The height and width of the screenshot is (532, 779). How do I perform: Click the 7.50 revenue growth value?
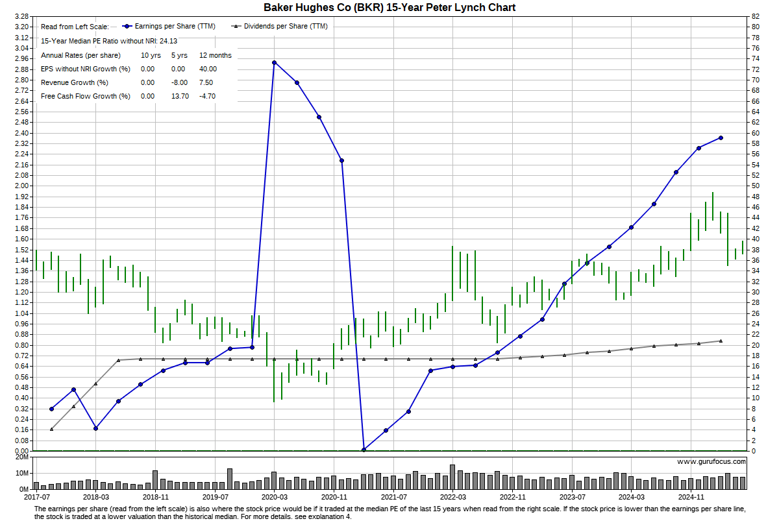[206, 82]
